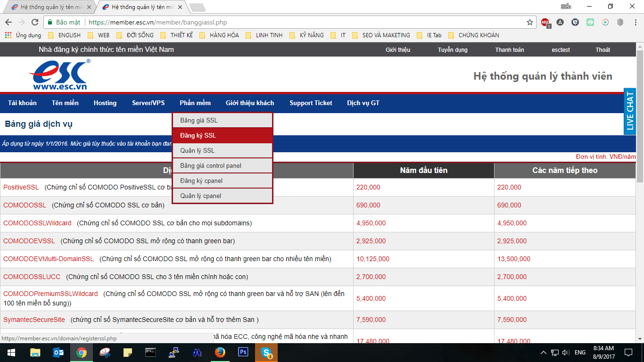Click the green waveform extension icon
This screenshot has width=644, height=362.
[x=590, y=22]
